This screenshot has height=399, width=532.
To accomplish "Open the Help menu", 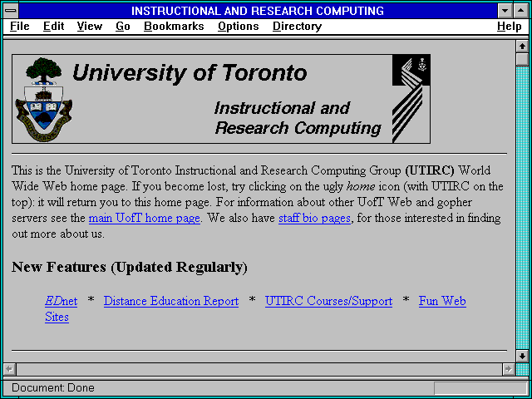I will click(x=510, y=26).
